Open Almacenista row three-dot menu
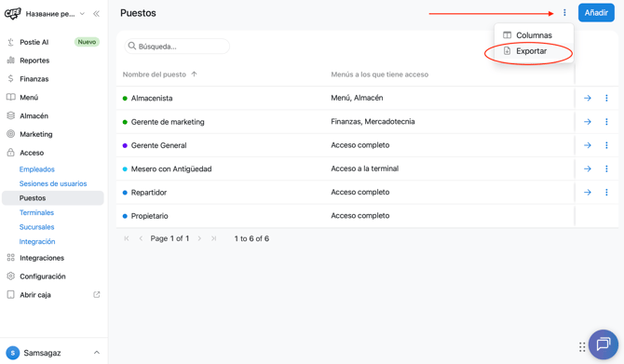This screenshot has width=624, height=364. point(606,98)
